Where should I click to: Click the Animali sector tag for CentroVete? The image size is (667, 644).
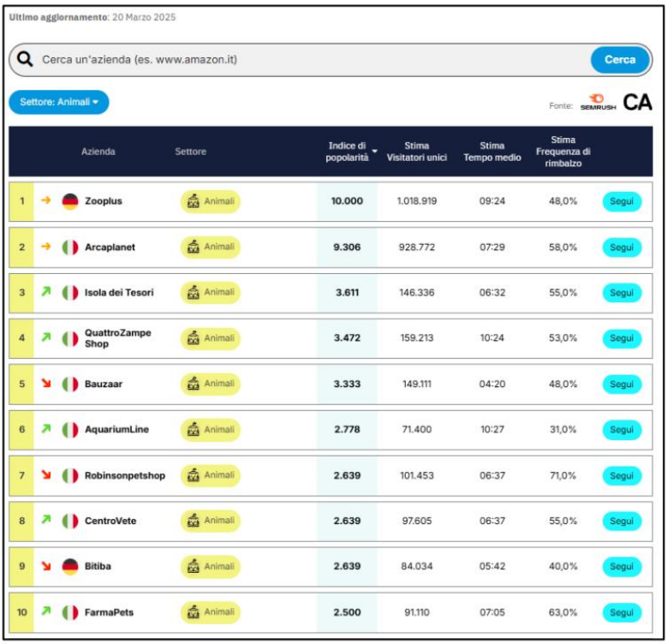[211, 521]
